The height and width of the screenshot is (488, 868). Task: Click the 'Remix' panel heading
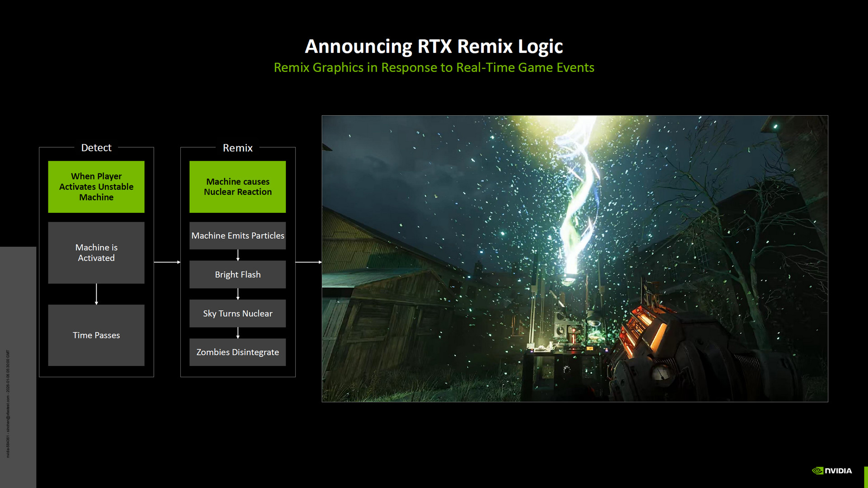pyautogui.click(x=237, y=148)
